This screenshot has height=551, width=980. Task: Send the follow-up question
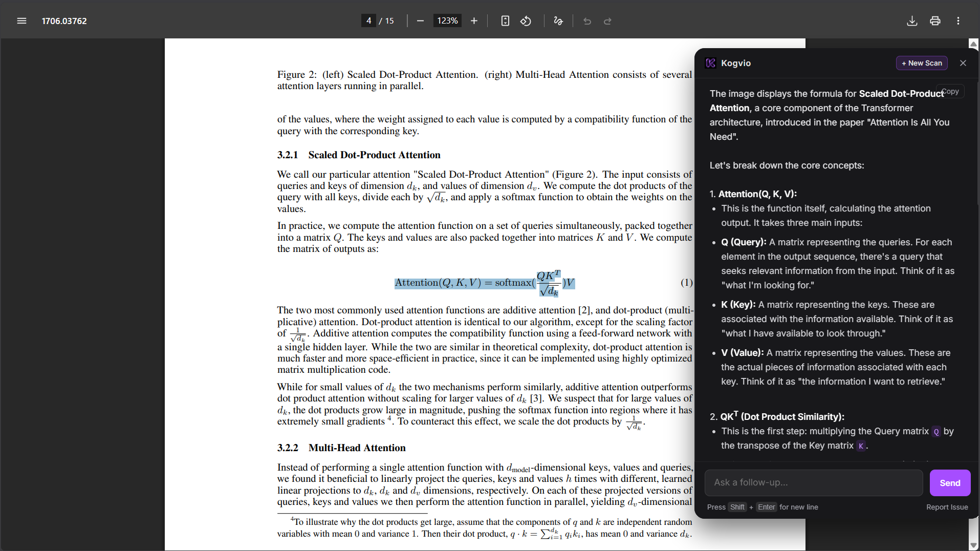click(x=950, y=483)
